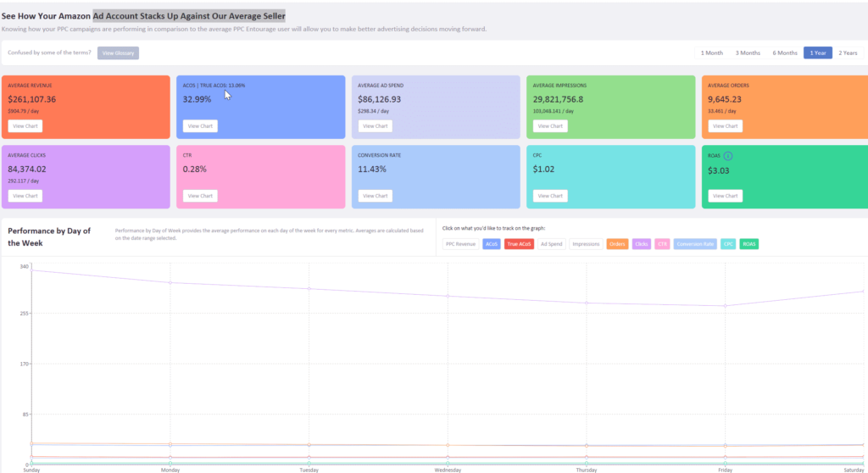The image size is (868, 473).
Task: Select the 1 Year date range
Action: [x=818, y=53]
